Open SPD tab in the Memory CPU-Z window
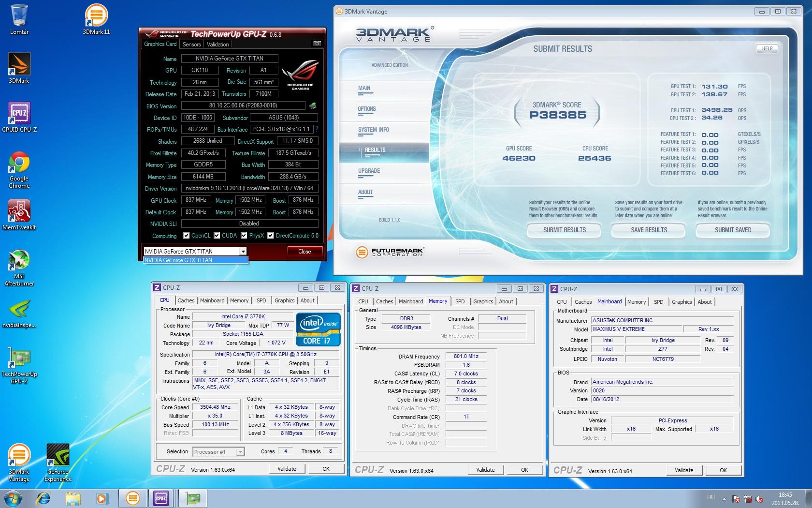 (x=460, y=301)
